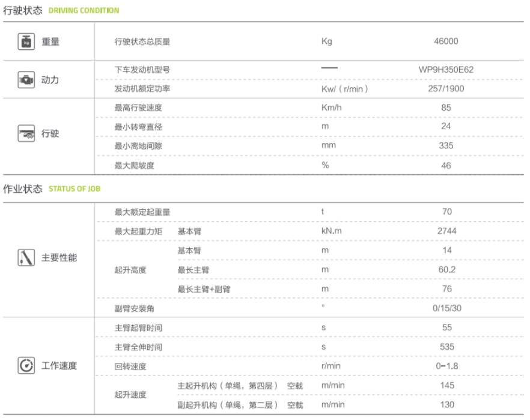
Task: Click the 工作速度 category label
Action: tap(59, 365)
